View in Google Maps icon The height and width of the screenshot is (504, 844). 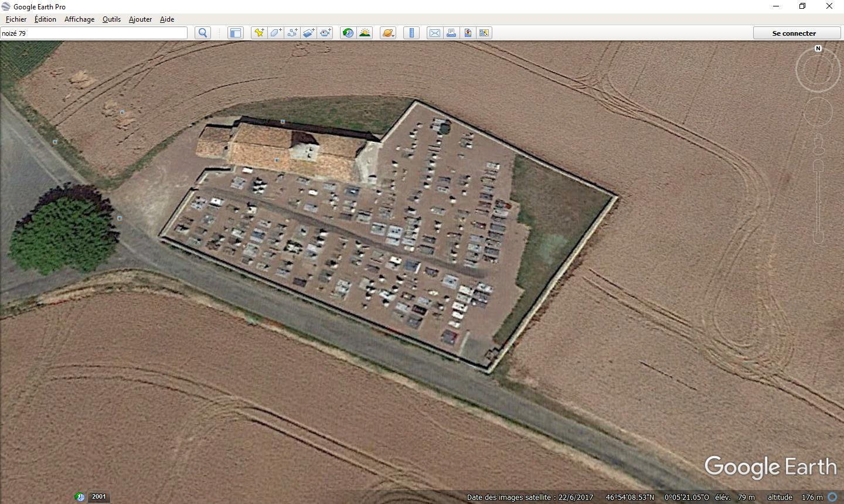tap(484, 33)
